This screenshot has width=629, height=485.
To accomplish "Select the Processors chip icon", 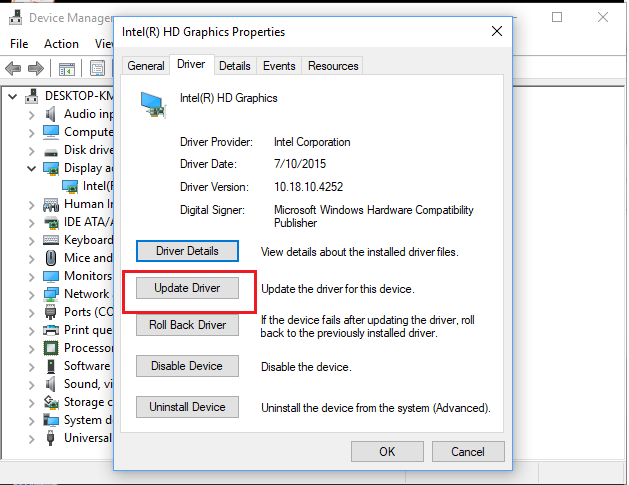I will click(x=51, y=348).
